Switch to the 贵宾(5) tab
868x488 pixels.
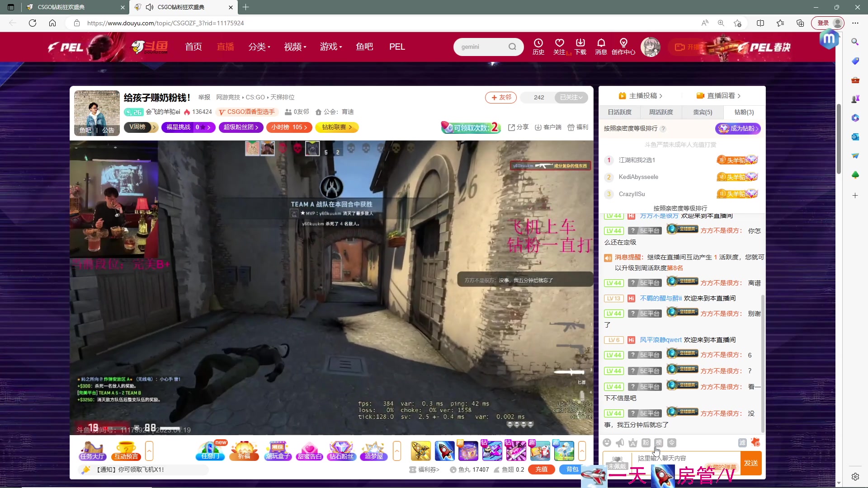(703, 112)
